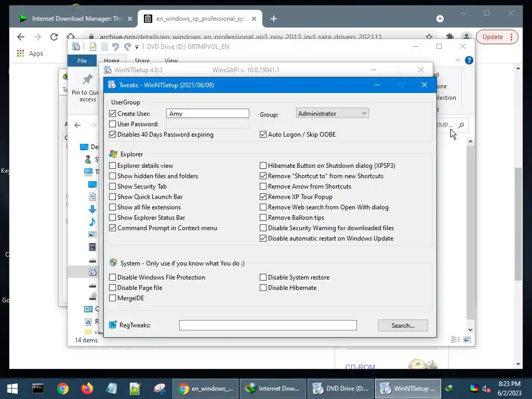Check Remove Arrow from Shortcuts
The height and width of the screenshot is (399, 532).
(263, 187)
